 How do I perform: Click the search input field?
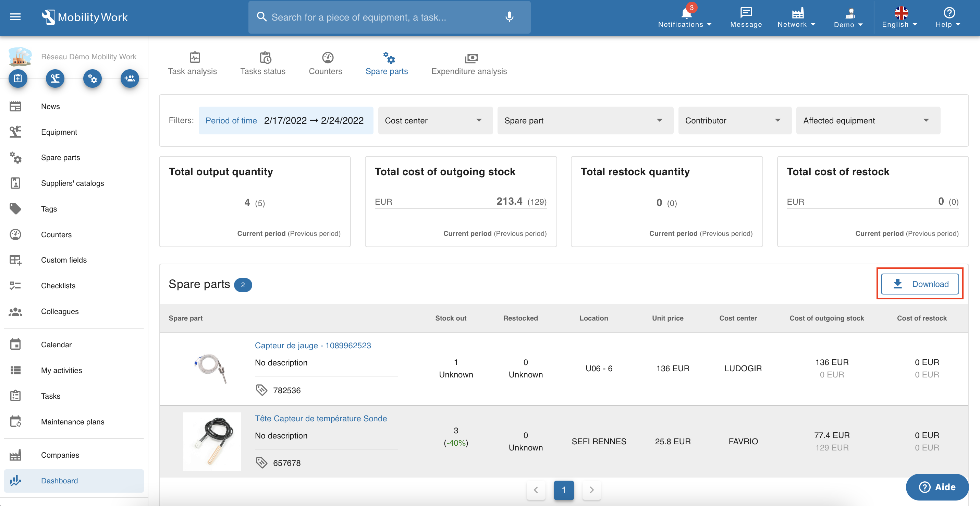(389, 17)
